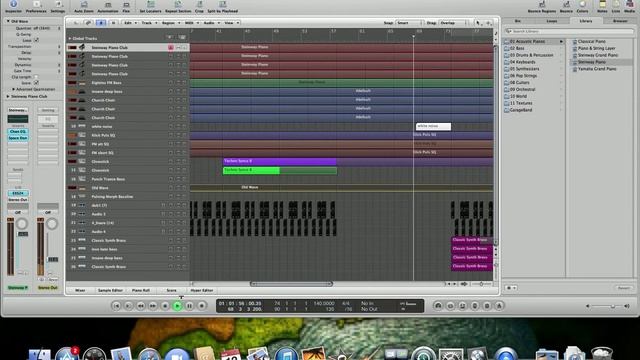The width and height of the screenshot is (640, 360).
Task: Open the Hyper Editor tab
Action: [x=202, y=290]
